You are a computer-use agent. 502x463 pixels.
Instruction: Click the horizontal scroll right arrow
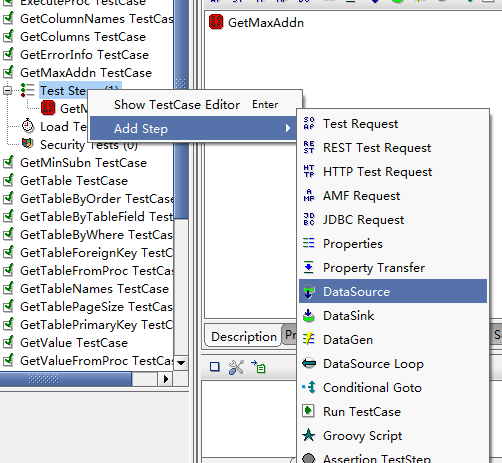[166, 379]
